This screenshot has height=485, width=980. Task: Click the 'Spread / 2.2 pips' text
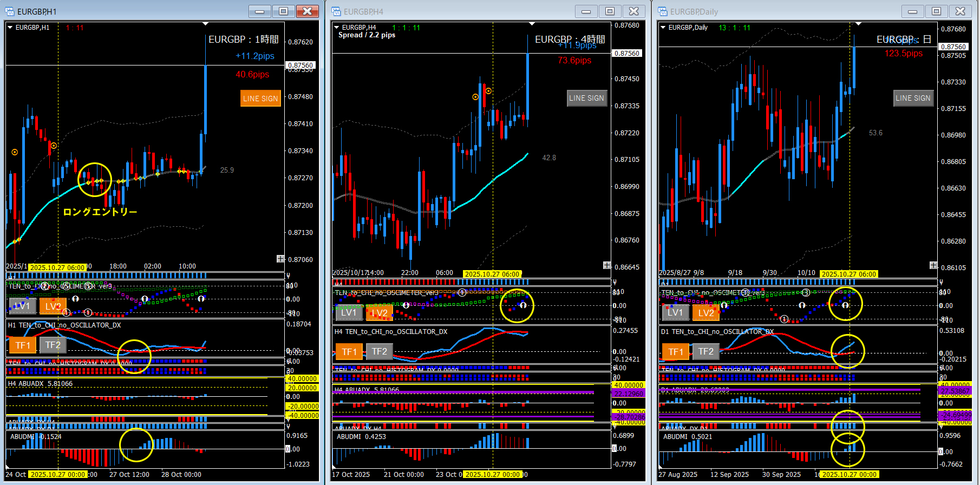point(367,35)
